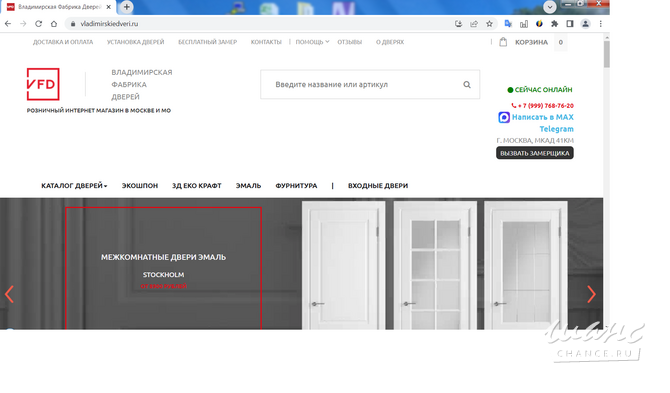Click the shopping bag cart icon
The image size is (670, 393).
(x=503, y=42)
